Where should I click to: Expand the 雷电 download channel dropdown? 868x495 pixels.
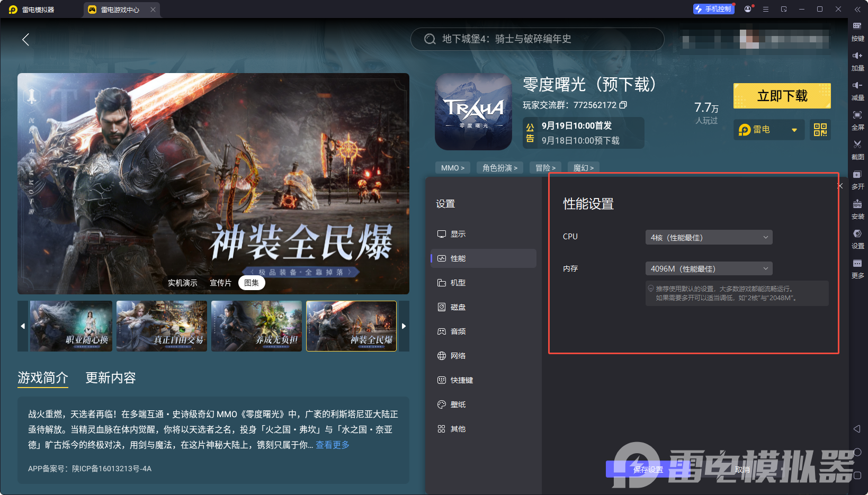(x=794, y=130)
